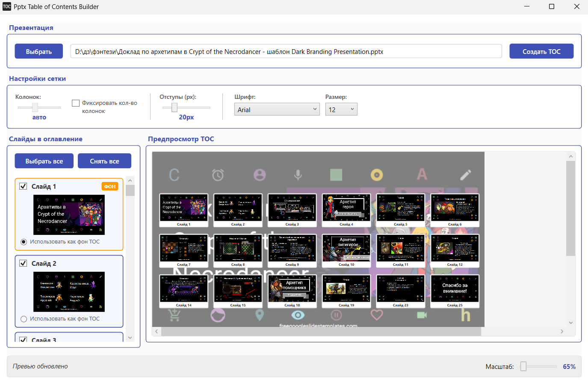Click the Слайд 11 tile in TOC preview
Image resolution: width=588 pixels, height=383 pixels.
[x=401, y=250]
